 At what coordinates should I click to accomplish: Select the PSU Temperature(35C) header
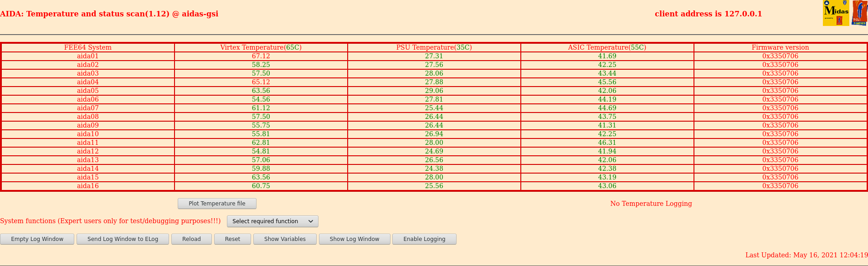click(434, 47)
